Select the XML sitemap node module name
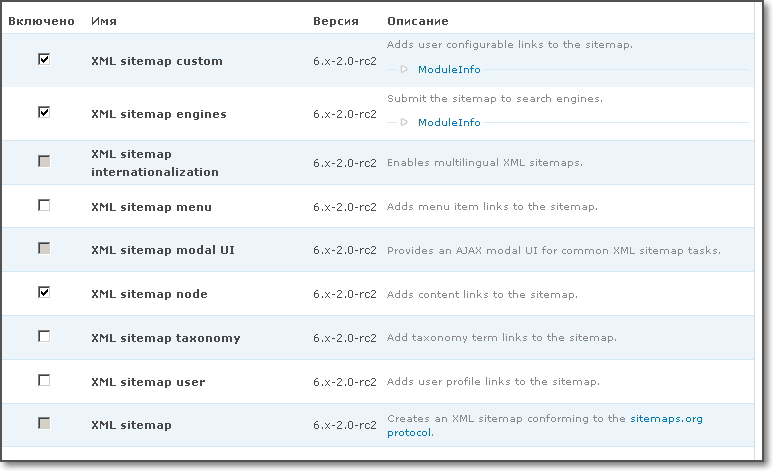The image size is (773, 471). click(x=149, y=294)
